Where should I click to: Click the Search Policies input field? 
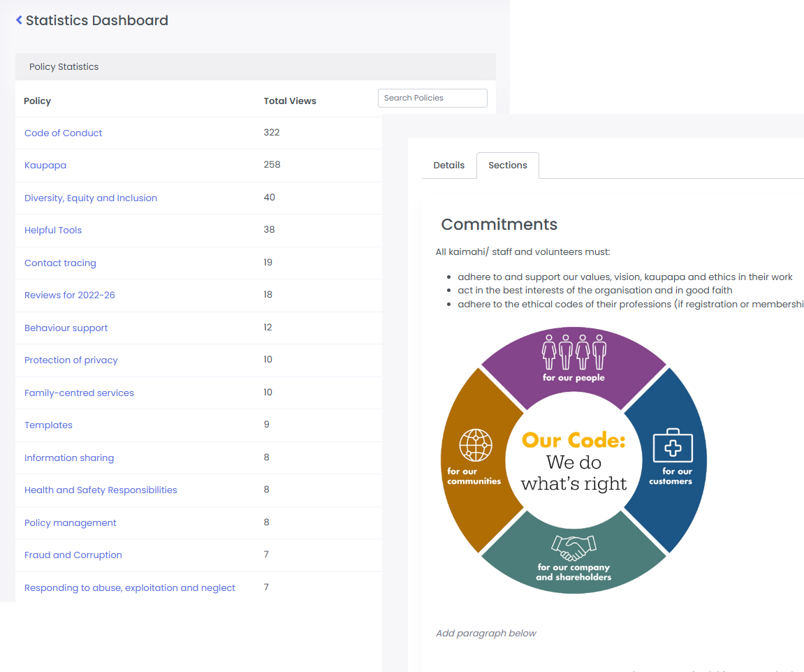432,98
